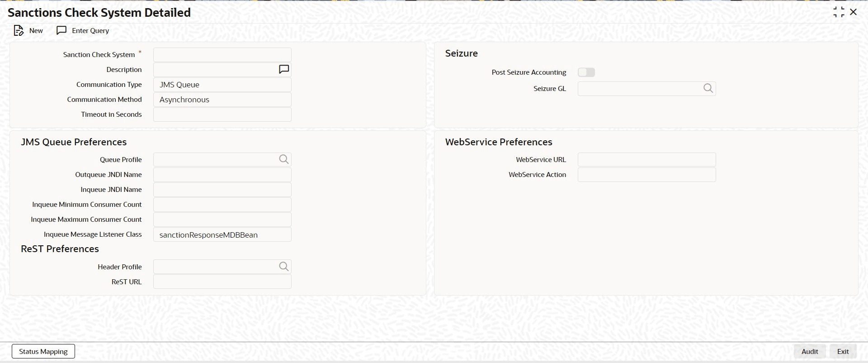Screen dimensions: 868x363
Task: Focus the Sanction Check System input field
Action: 222,55
